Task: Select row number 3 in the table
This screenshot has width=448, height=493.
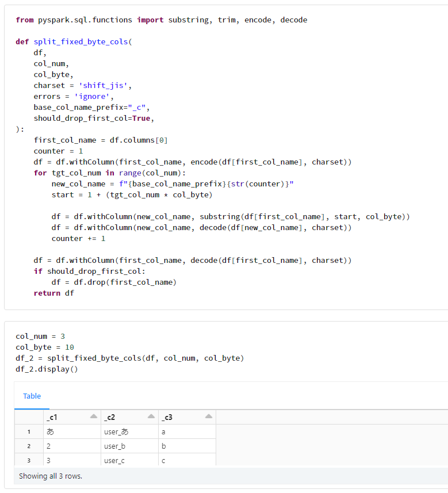Action: 29,460
